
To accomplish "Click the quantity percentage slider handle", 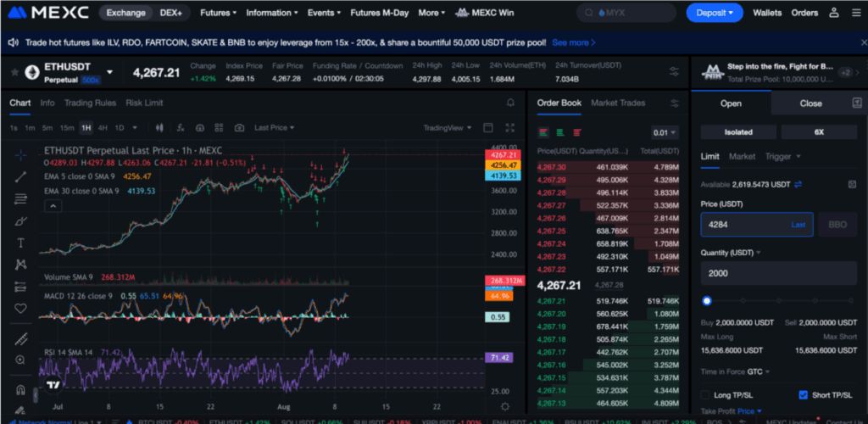I will (x=706, y=301).
